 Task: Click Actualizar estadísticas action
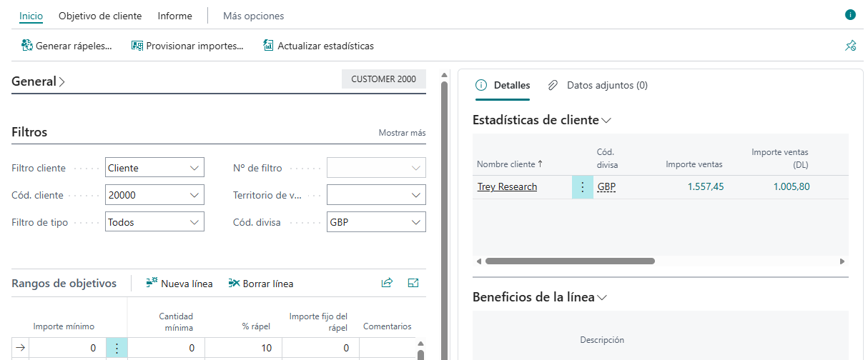point(318,46)
